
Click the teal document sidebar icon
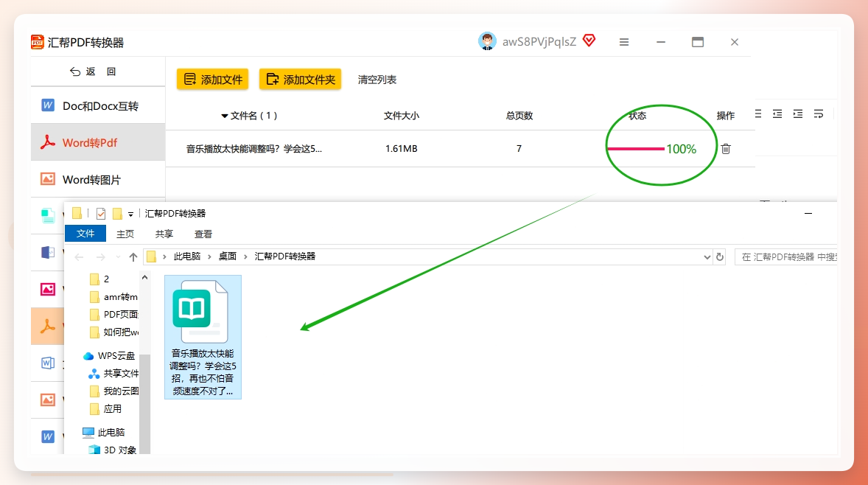click(48, 215)
